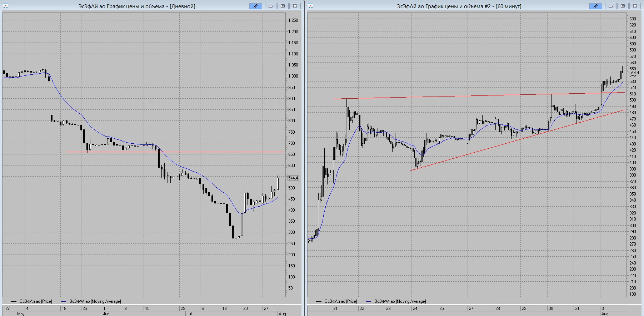Viewport: 644px width, 316px height.
Task: Click the 400 price axis label on the 60 минут chart
Action: click(633, 163)
